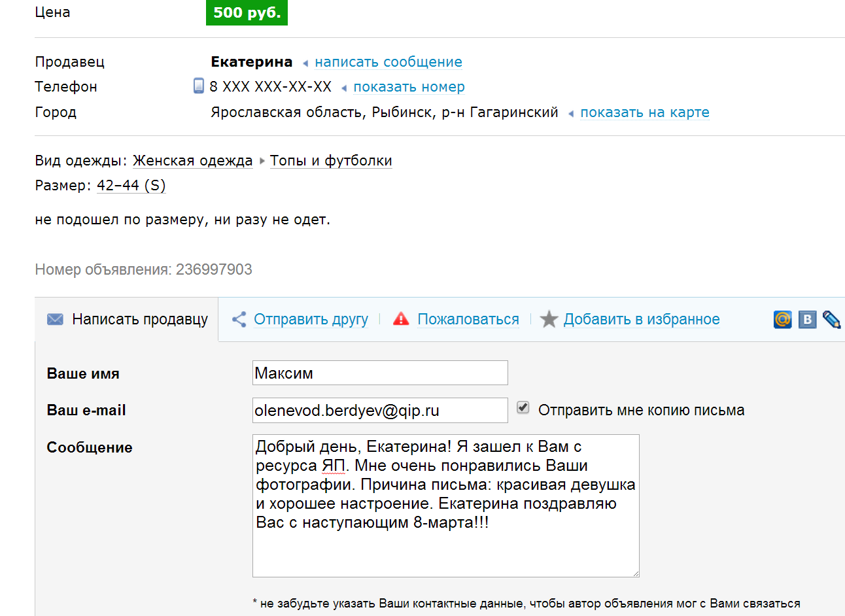Click the Сообщение field label

90,447
